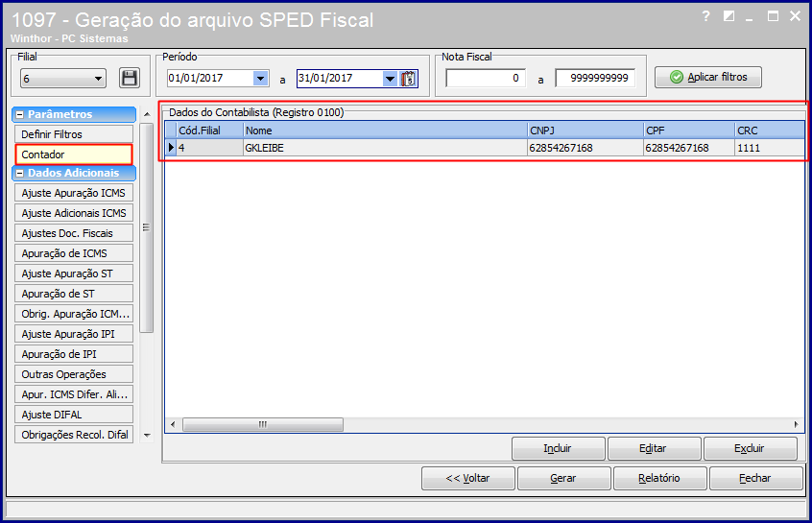
Task: Click the save diskette icon beside Filial
Action: tap(130, 78)
